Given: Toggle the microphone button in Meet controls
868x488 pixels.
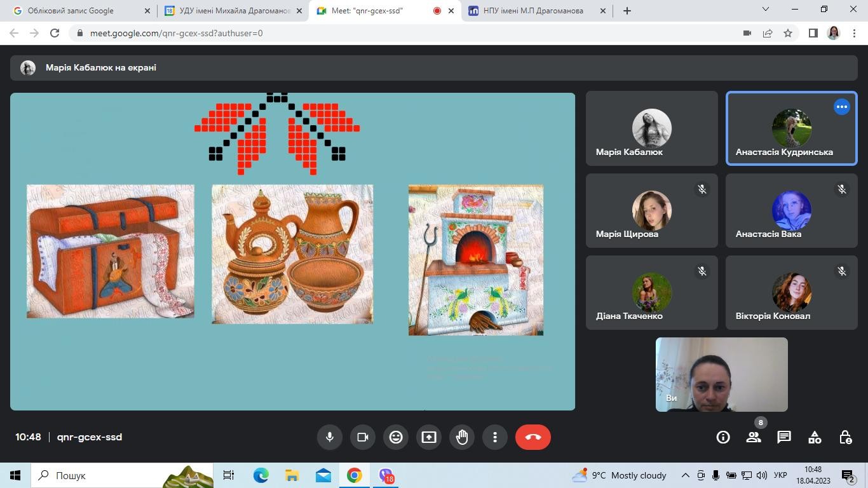Looking at the screenshot, I should 330,437.
